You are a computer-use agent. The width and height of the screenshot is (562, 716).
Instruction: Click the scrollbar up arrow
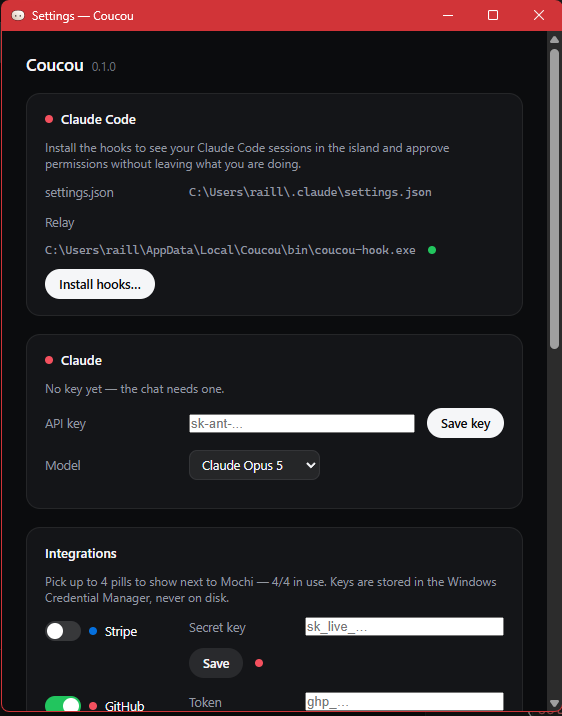(x=554, y=40)
